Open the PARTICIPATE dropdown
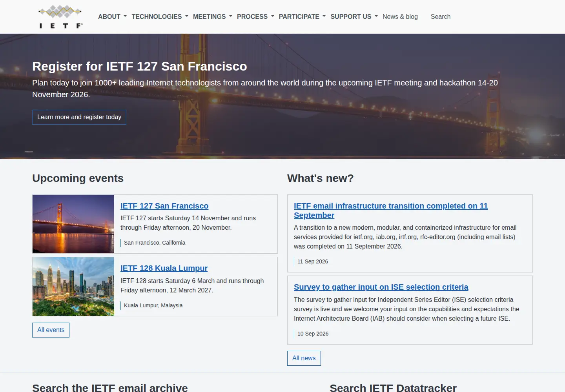 point(302,16)
